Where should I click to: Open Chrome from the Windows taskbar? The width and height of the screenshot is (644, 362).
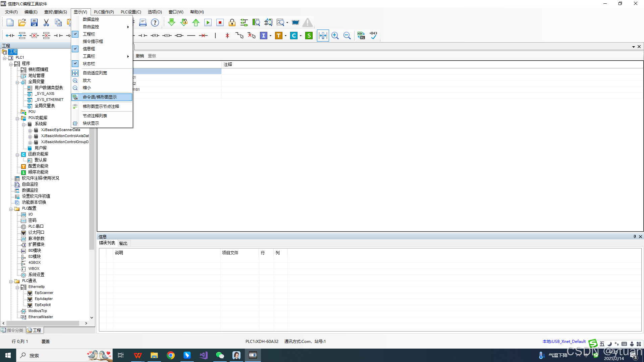click(170, 355)
